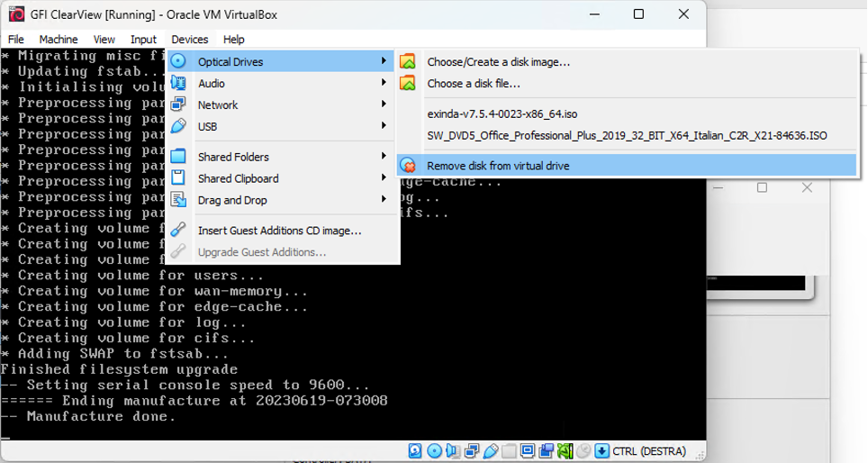The width and height of the screenshot is (868, 463).
Task: Click the Upgrade Guest Additions… entry
Action: tap(284, 252)
